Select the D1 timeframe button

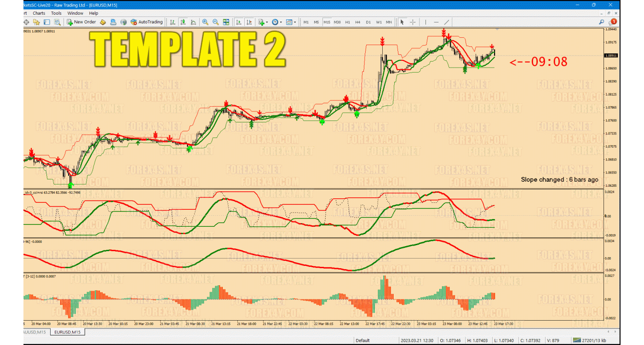coord(368,22)
